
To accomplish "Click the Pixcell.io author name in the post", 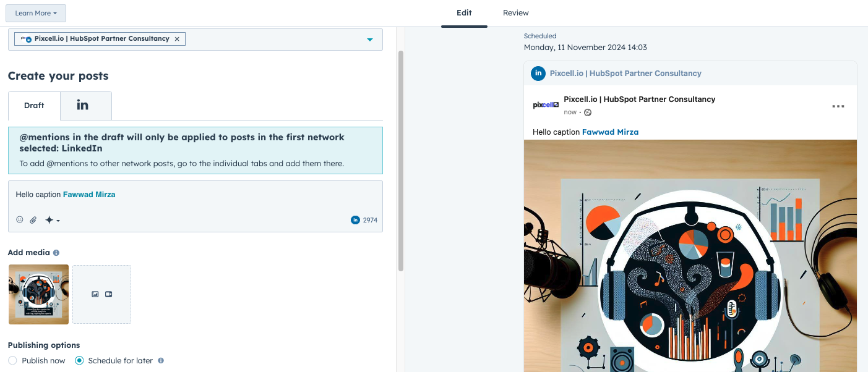I will click(639, 99).
